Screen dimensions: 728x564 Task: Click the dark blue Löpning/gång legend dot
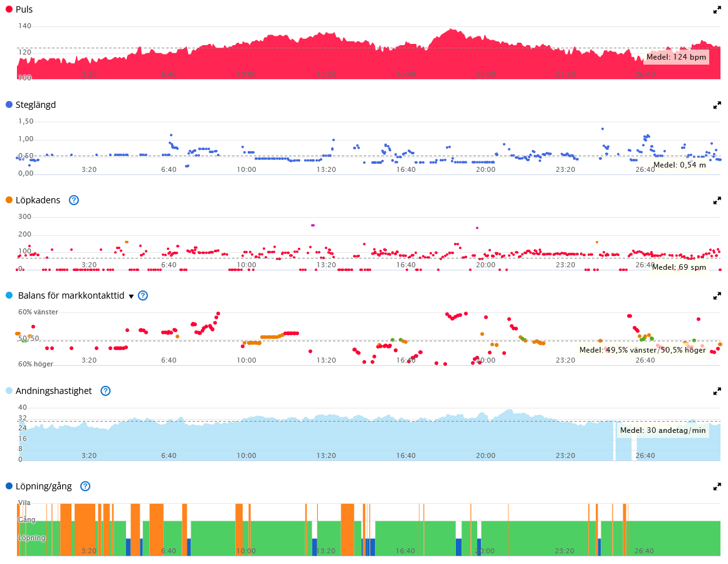pos(9,486)
